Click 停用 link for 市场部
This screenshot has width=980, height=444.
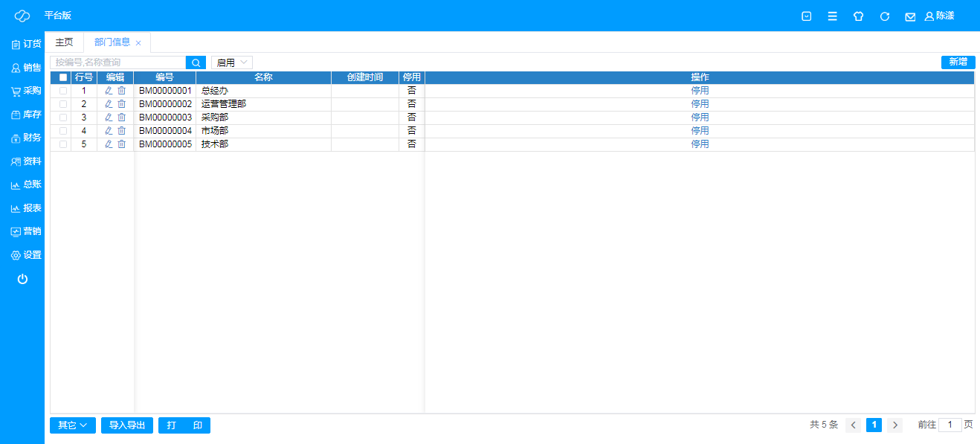tap(700, 131)
